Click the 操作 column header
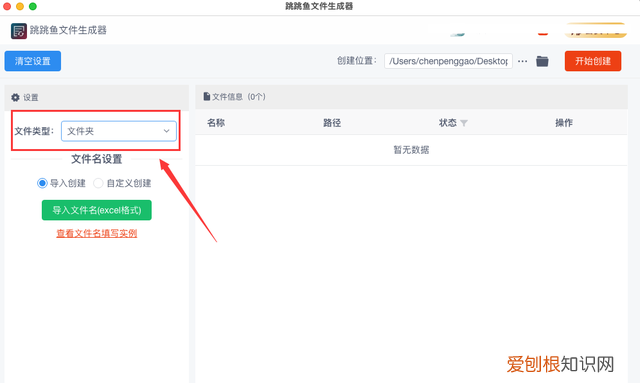640x383 pixels. (x=564, y=122)
